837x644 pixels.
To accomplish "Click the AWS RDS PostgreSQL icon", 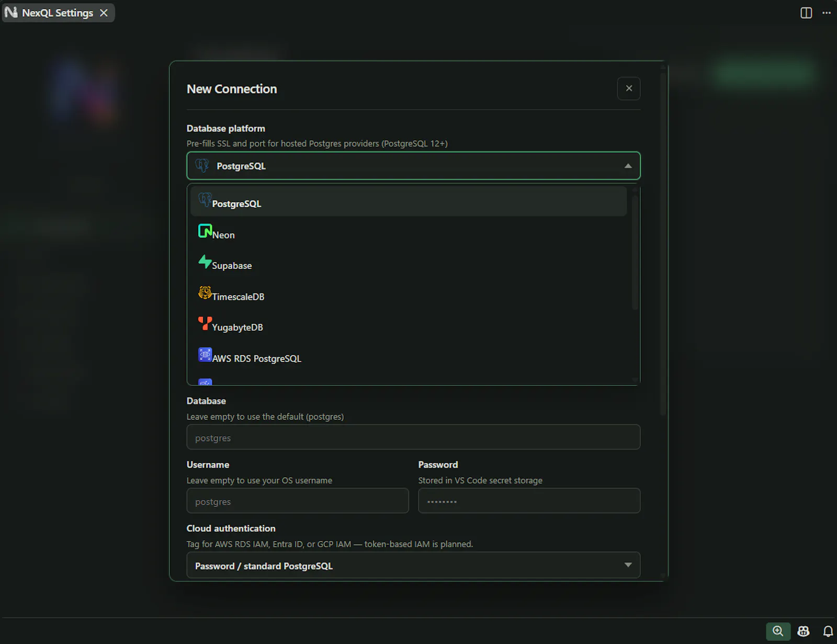I will 205,354.
